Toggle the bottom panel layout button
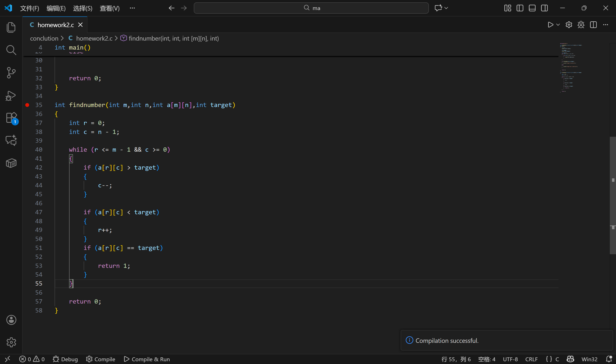 [532, 8]
